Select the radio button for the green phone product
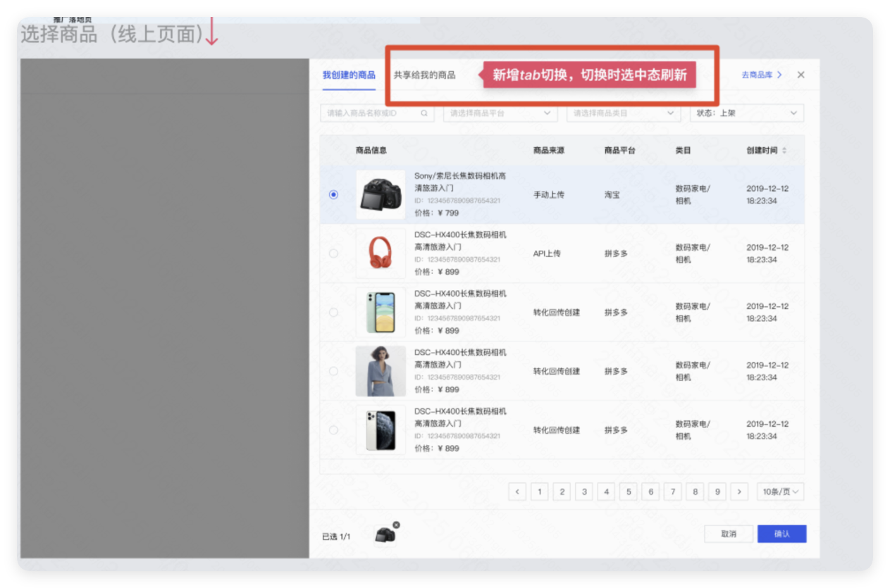Viewport: 890px width, 588px height. tap(333, 312)
